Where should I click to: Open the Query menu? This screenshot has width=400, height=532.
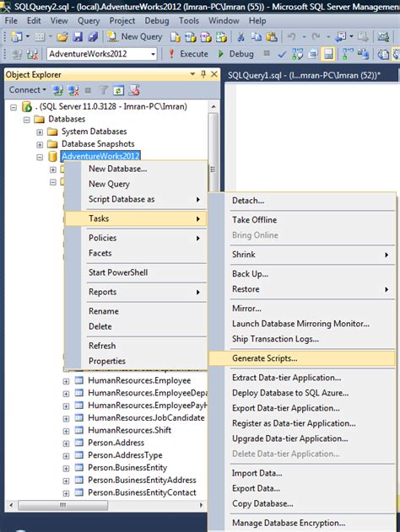point(89,21)
